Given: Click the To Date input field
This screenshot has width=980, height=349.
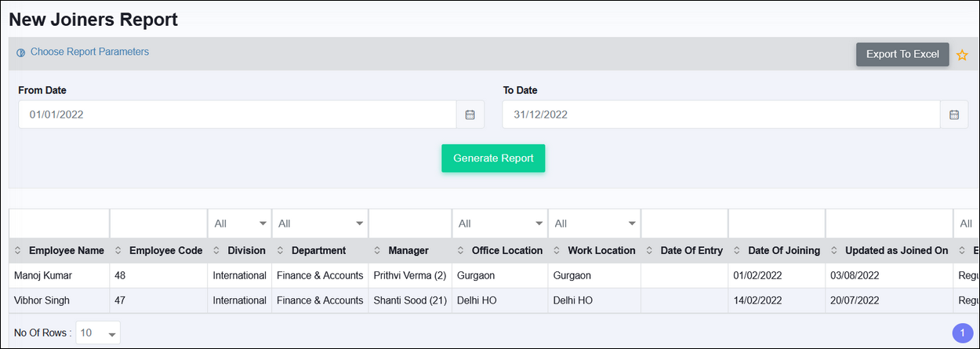Looking at the screenshot, I should tap(720, 115).
